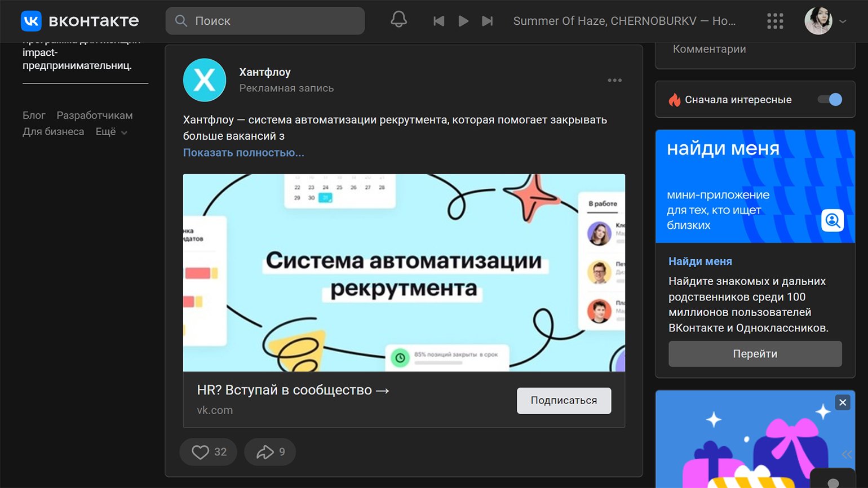Open the recruitment automation ad image
This screenshot has height=488, width=868.
click(x=404, y=273)
